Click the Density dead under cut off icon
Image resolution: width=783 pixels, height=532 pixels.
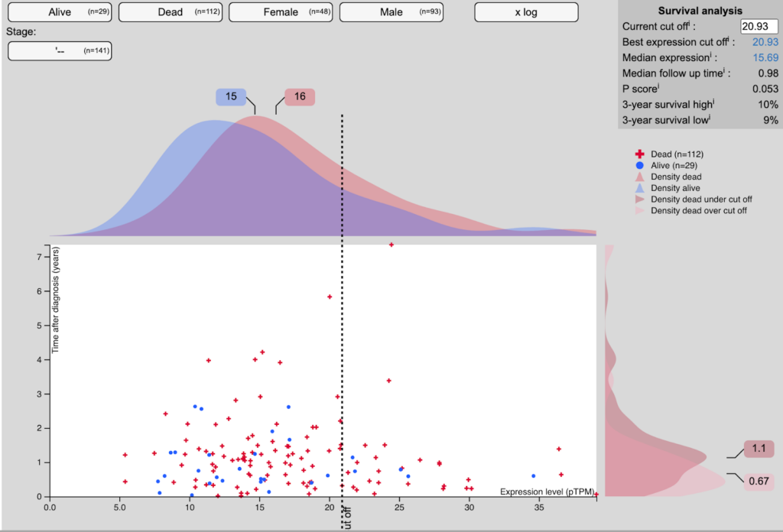tap(641, 199)
